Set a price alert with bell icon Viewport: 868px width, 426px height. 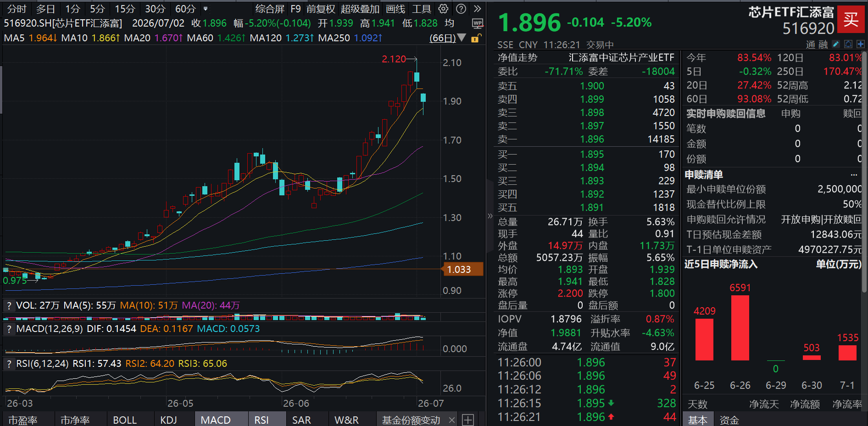(x=848, y=44)
